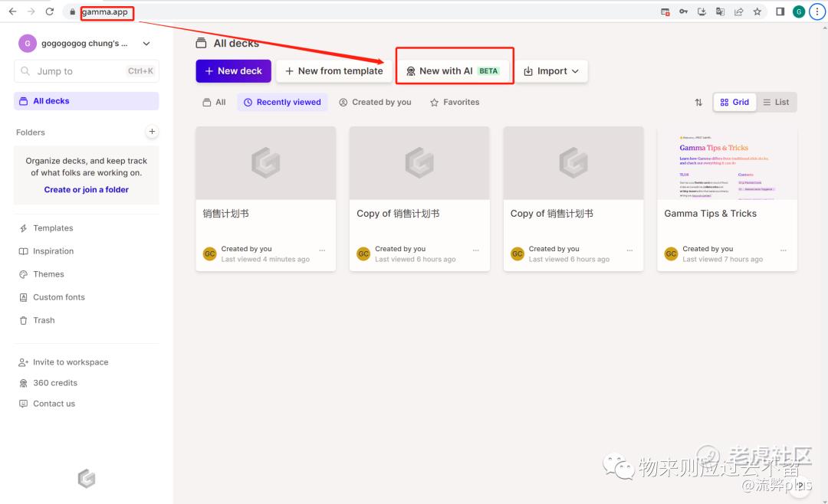Viewport: 828px width, 504px height.
Task: Click the Gamma logo at sidebar bottom
Action: [87, 479]
